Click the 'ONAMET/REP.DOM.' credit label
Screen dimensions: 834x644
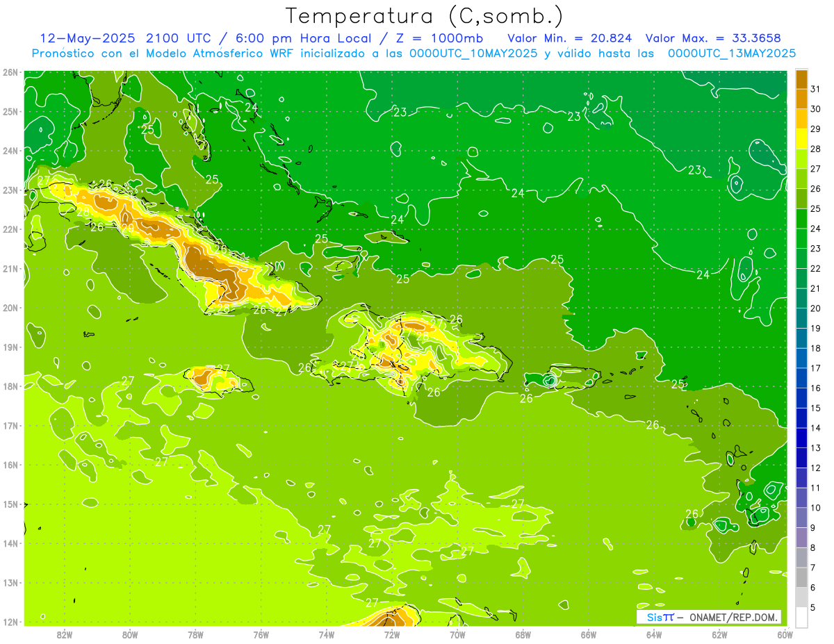734,617
